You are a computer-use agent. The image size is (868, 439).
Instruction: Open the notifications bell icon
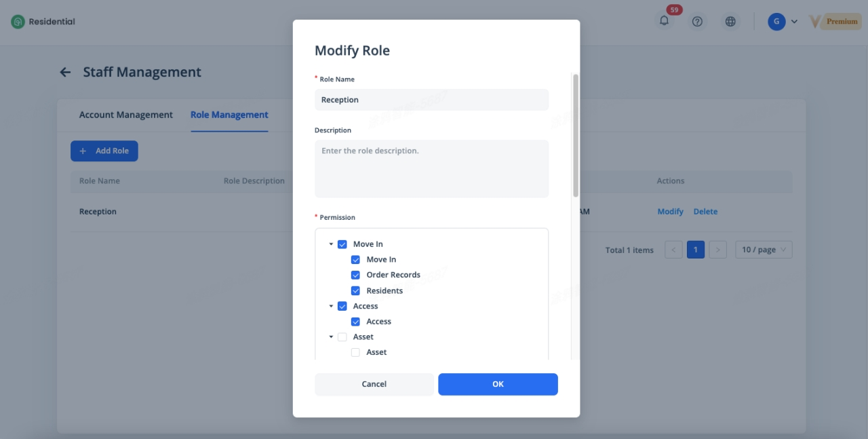coord(664,21)
